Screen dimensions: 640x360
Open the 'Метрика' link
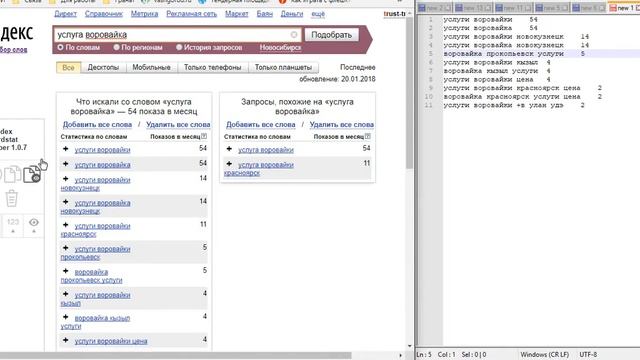pyautogui.click(x=144, y=14)
